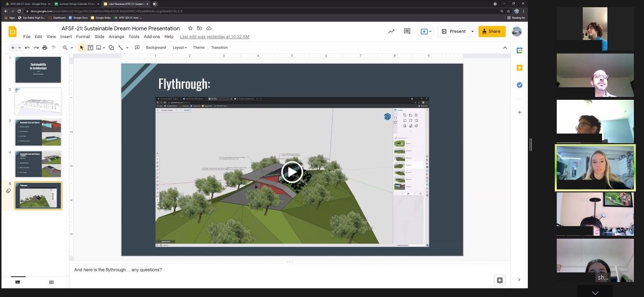This screenshot has height=297, width=644.
Task: Open Chrome's three-dot menu
Action: point(524,11)
